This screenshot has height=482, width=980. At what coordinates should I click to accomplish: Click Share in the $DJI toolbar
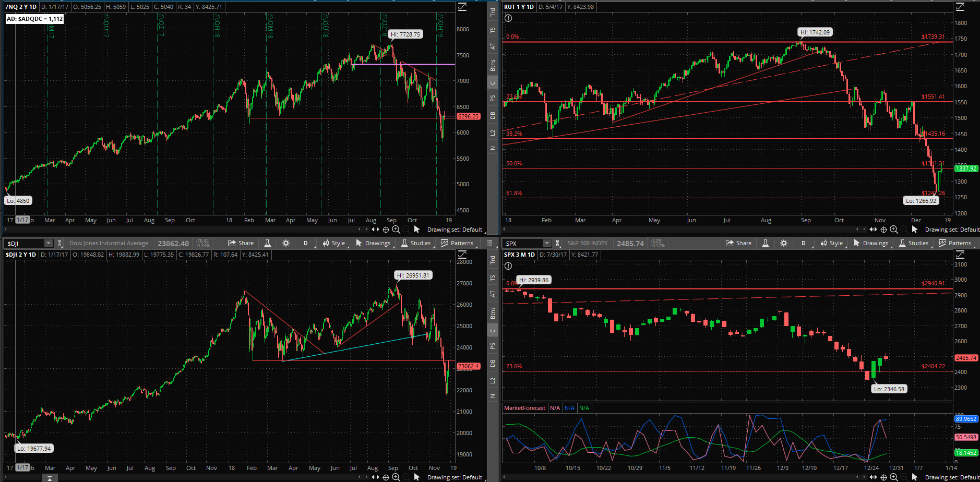tap(241, 243)
